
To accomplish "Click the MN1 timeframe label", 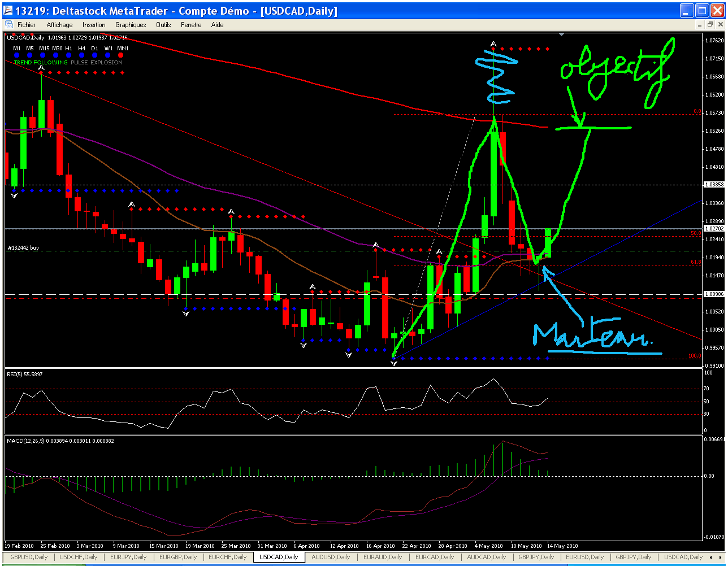I will (x=123, y=49).
